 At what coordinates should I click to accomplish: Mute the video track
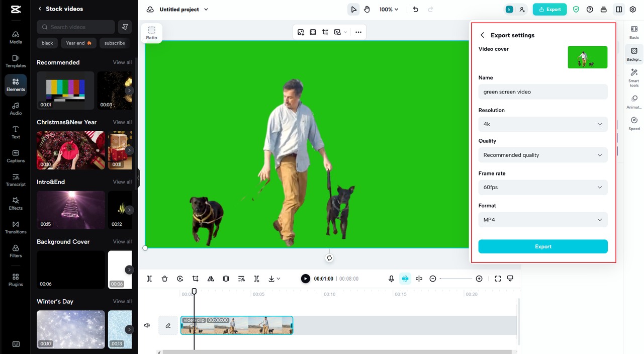(147, 325)
